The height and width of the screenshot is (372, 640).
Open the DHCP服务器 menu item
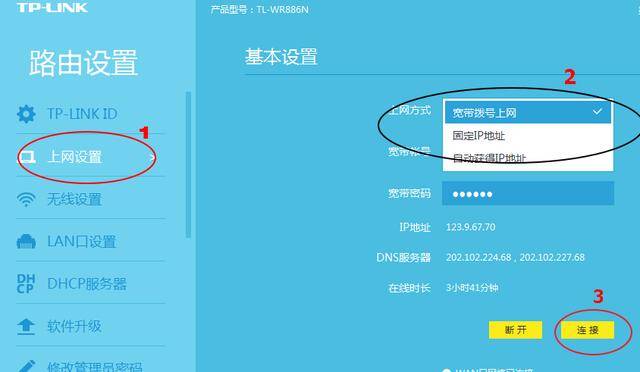coord(91,284)
